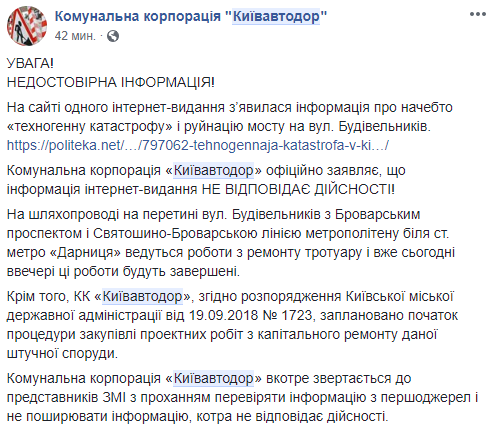This screenshot has width=491, height=429.
Task: Click the "штучної споруди." text line
Action: click(62, 353)
